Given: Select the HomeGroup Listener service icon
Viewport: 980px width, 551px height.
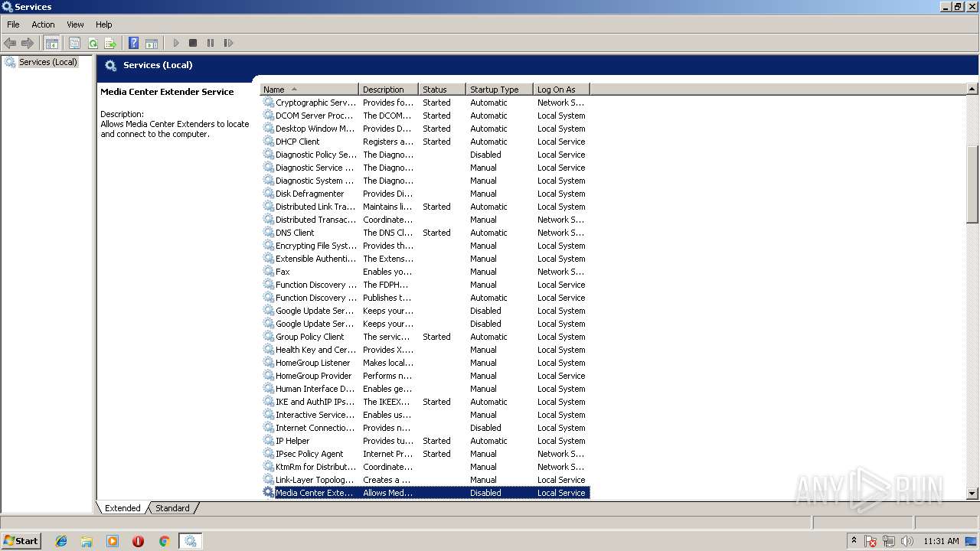Looking at the screenshot, I should pos(269,363).
